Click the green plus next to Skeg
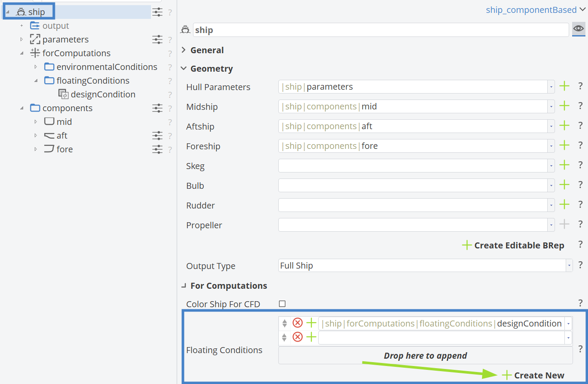Viewport: 588px width, 384px height. tap(564, 165)
